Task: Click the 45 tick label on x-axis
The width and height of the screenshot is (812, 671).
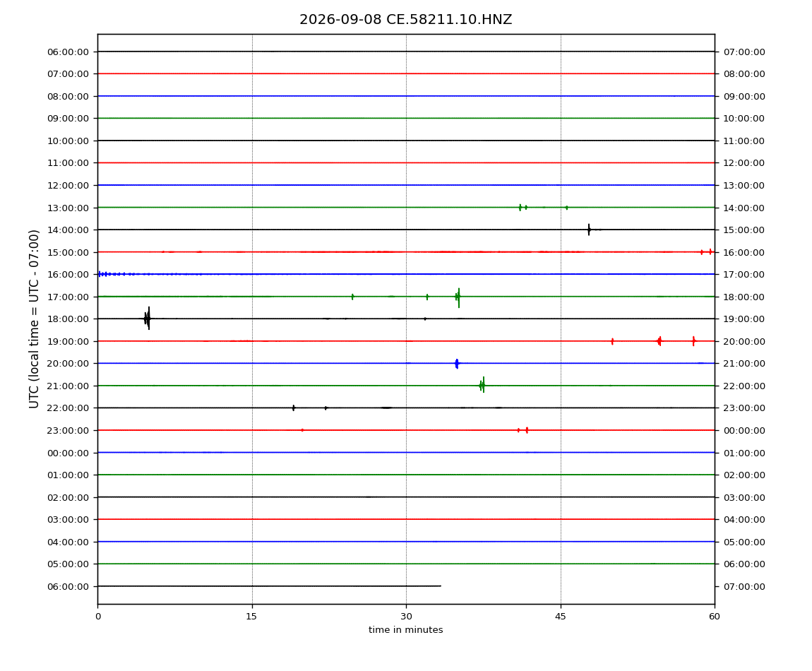Action: [561, 617]
